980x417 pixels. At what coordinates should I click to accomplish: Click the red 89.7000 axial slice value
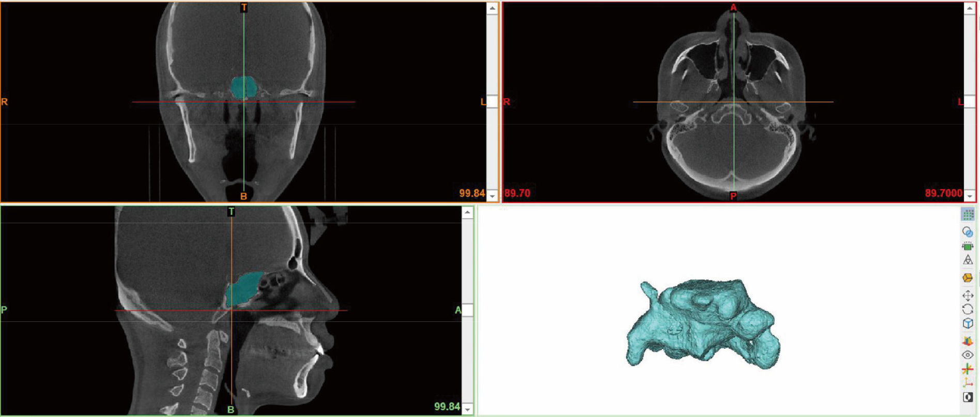pos(943,193)
